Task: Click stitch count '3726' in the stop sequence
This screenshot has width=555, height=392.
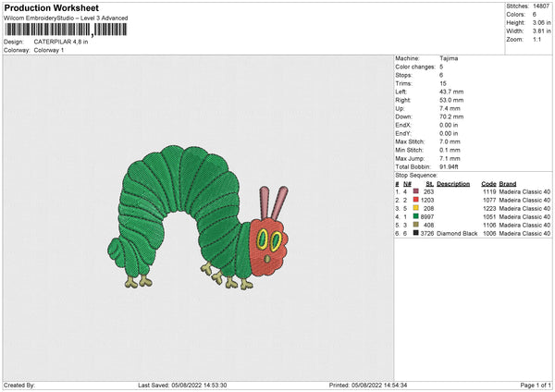Action: (427, 234)
